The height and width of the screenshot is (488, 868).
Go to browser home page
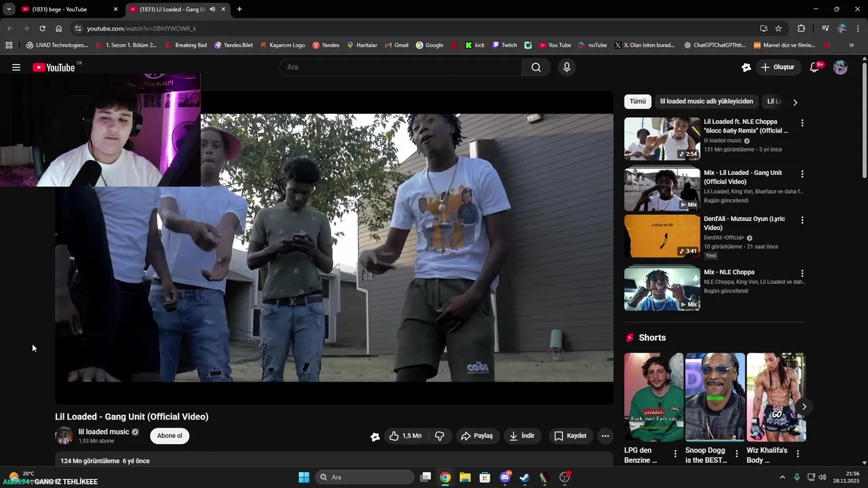pyautogui.click(x=59, y=28)
